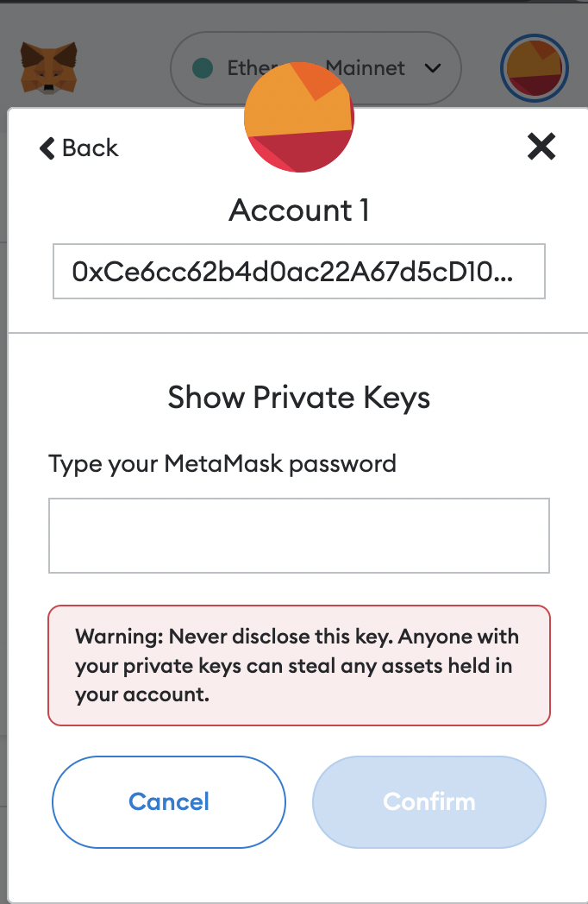Open the account menu avatar in header
This screenshot has width=588, height=904.
[x=534, y=68]
